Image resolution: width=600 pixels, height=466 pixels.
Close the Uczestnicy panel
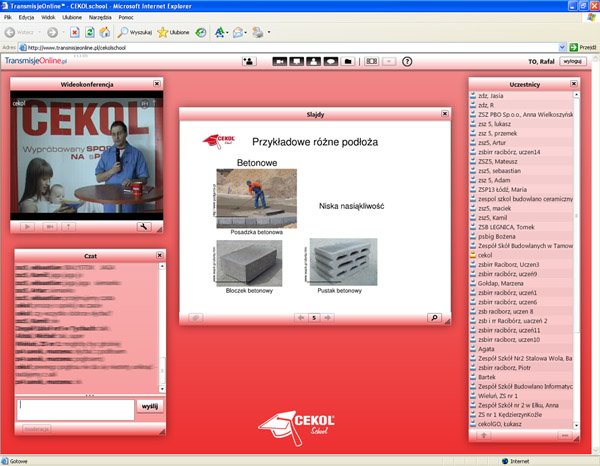(574, 83)
